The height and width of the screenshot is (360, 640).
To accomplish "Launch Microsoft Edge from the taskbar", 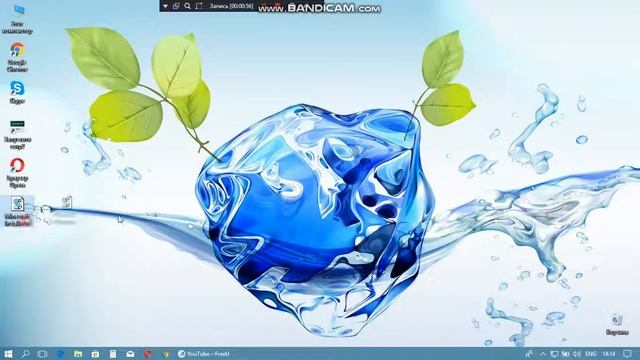I will pos(60,354).
